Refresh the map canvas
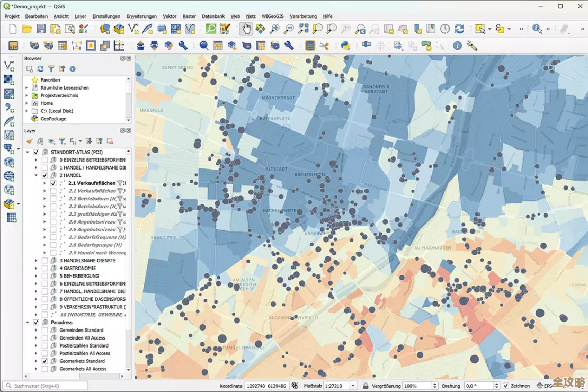588x392 pixels. click(x=459, y=29)
